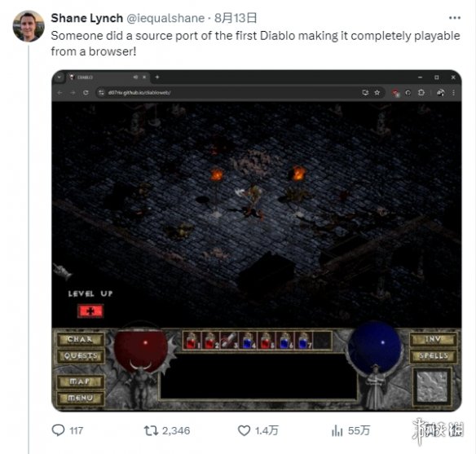Open the view count analytics icon

click(x=337, y=430)
